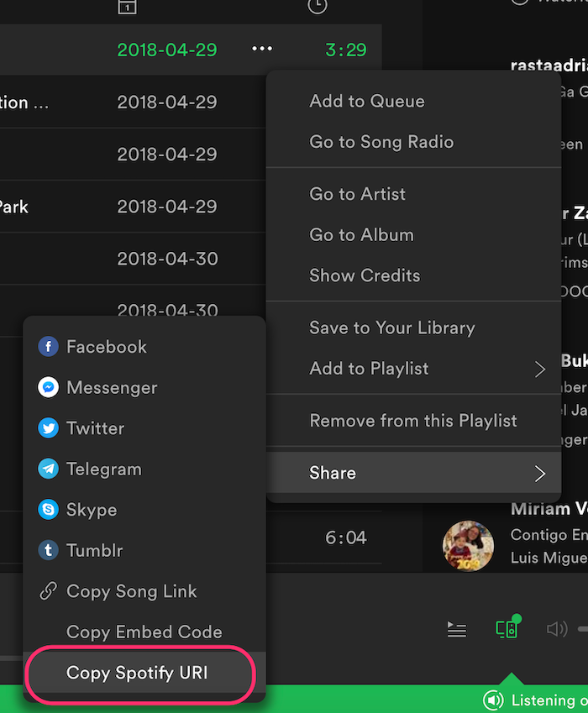Open the three-dots menu on highlighted track
This screenshot has height=713, width=588.
[262, 49]
